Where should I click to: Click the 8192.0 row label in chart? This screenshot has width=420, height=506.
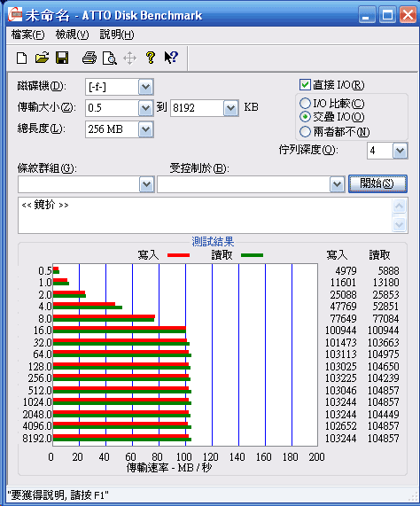tap(37, 439)
